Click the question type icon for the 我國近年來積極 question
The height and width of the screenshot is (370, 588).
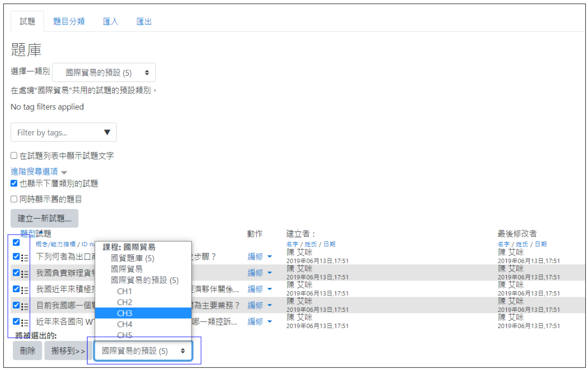pos(25,290)
